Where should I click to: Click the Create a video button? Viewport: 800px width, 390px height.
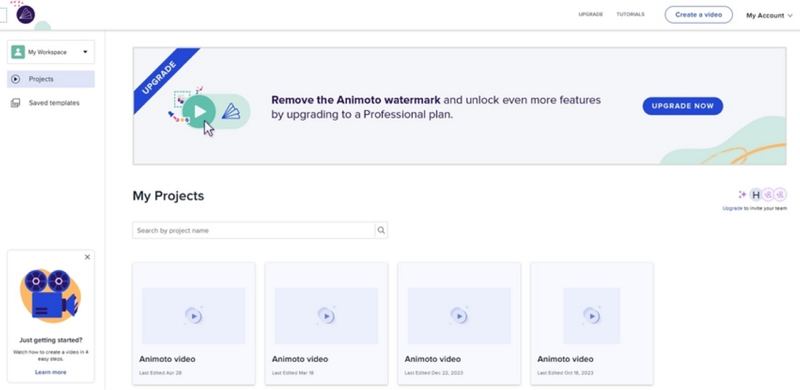tap(698, 15)
